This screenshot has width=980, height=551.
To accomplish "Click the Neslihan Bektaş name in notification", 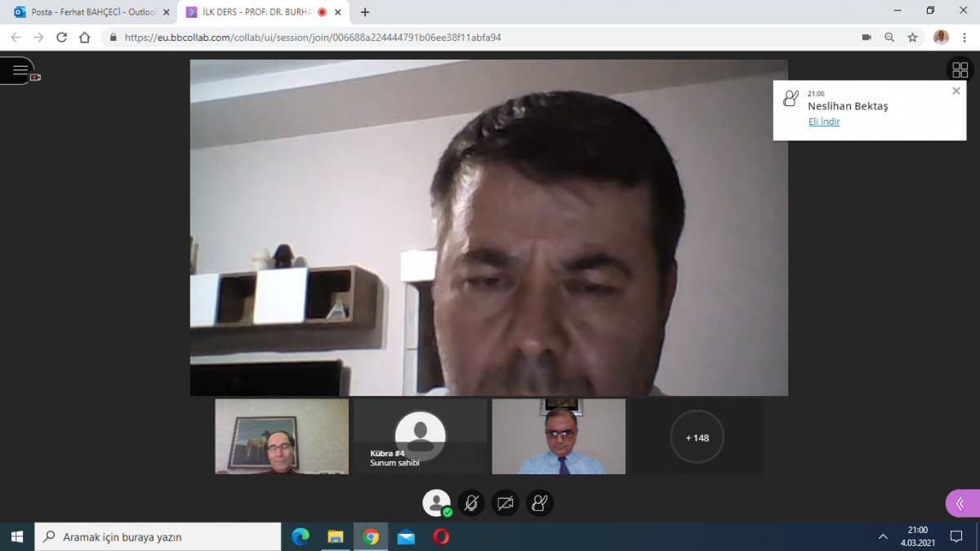I will tap(848, 106).
